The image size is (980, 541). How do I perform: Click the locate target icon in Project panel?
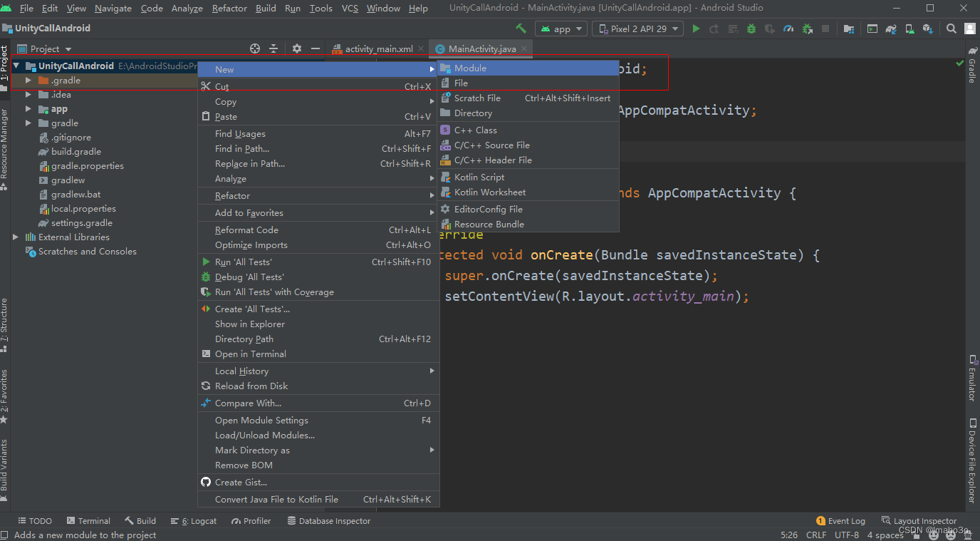point(255,48)
